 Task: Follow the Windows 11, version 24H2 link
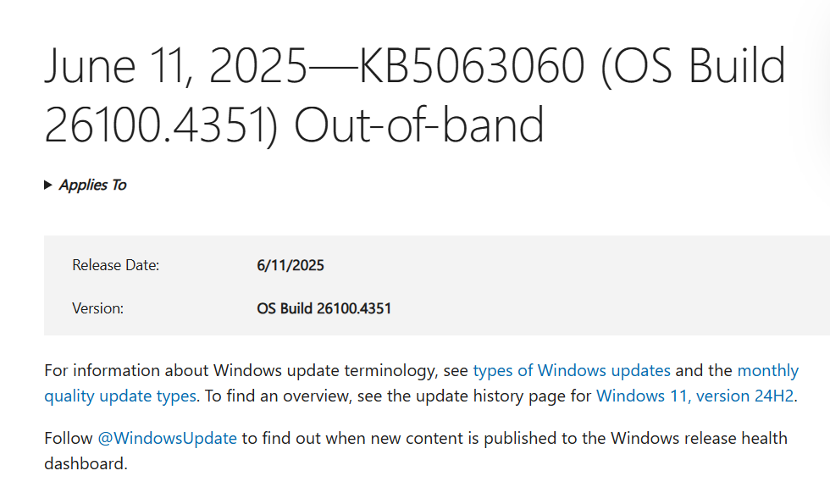click(x=694, y=396)
